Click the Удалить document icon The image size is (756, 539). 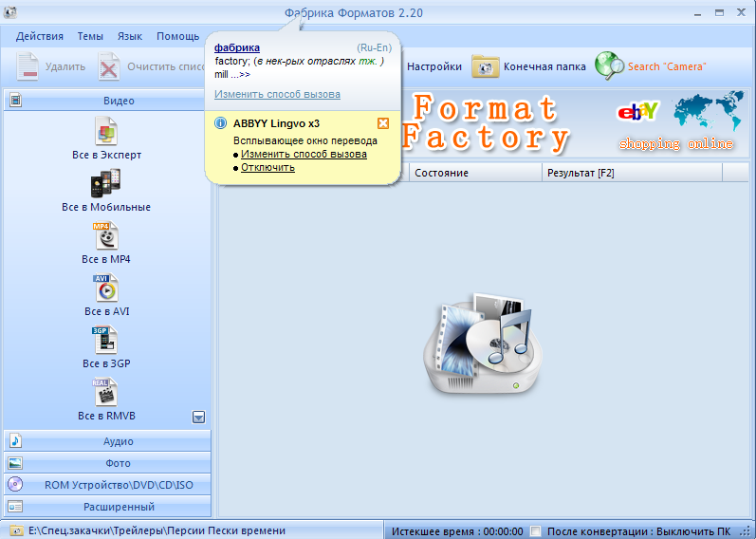[x=28, y=66]
